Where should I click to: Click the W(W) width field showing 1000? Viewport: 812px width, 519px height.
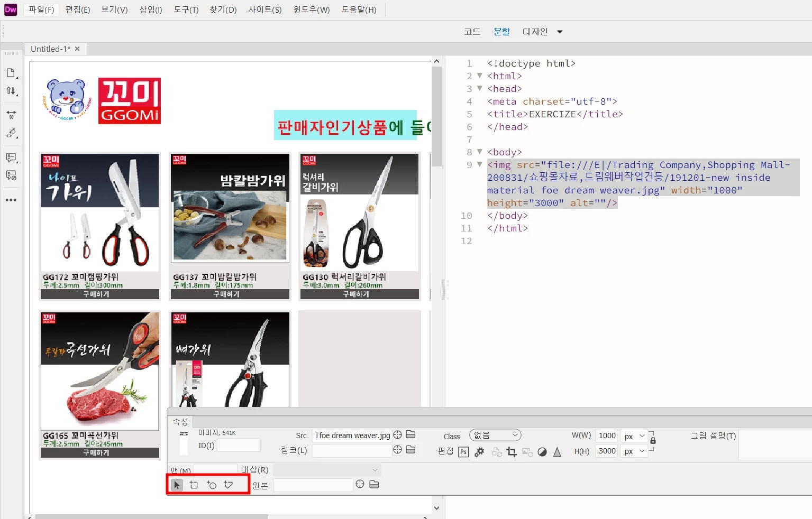pos(607,436)
